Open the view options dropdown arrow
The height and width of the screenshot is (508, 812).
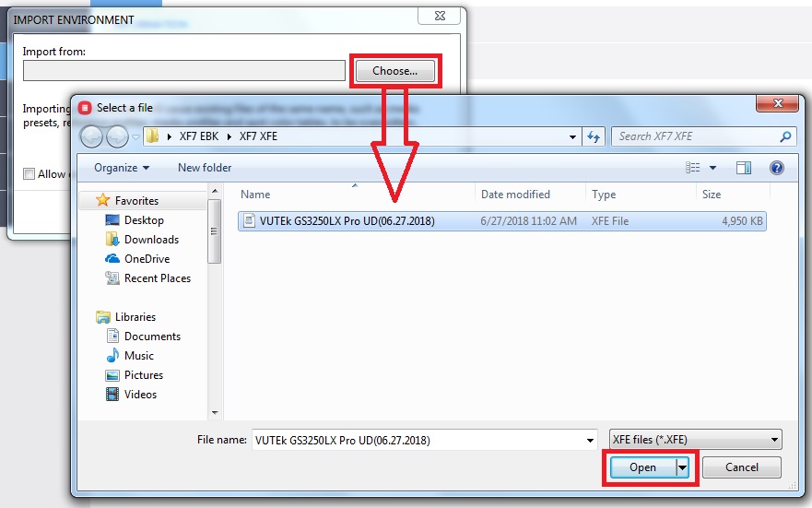point(712,168)
